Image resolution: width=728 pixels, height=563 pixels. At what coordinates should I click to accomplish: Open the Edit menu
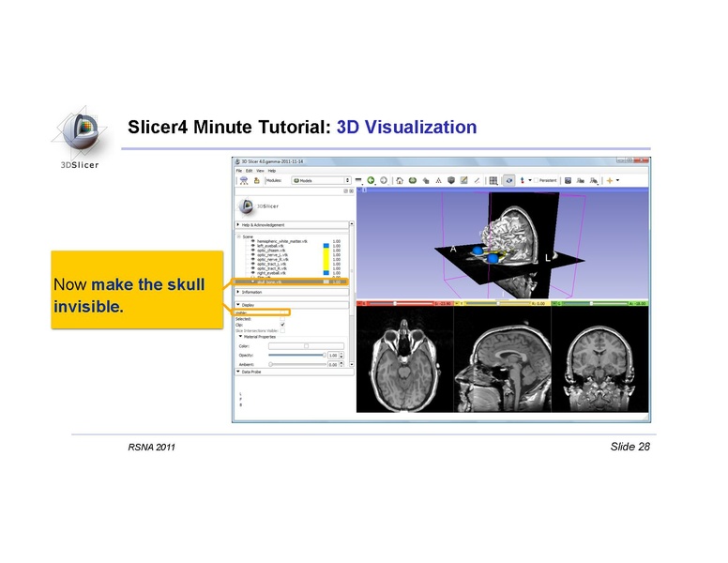[x=249, y=171]
